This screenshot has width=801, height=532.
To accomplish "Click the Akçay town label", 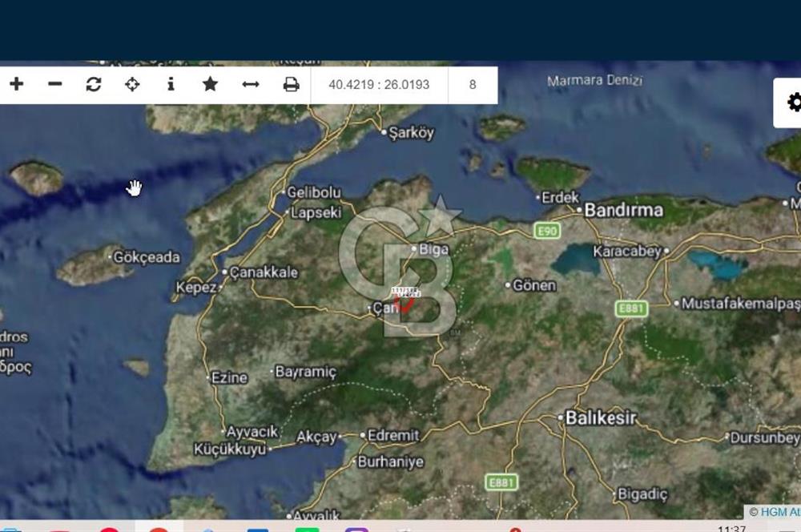I will point(316,437).
